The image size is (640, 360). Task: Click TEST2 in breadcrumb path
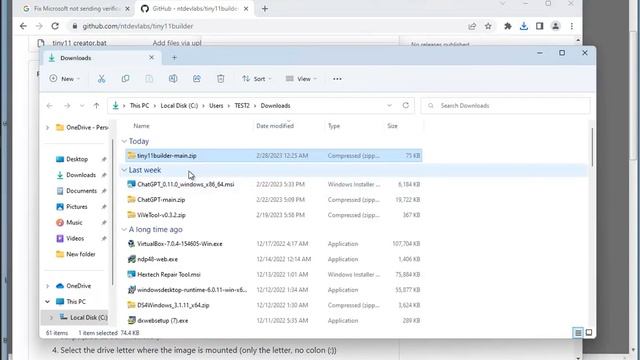point(242,106)
